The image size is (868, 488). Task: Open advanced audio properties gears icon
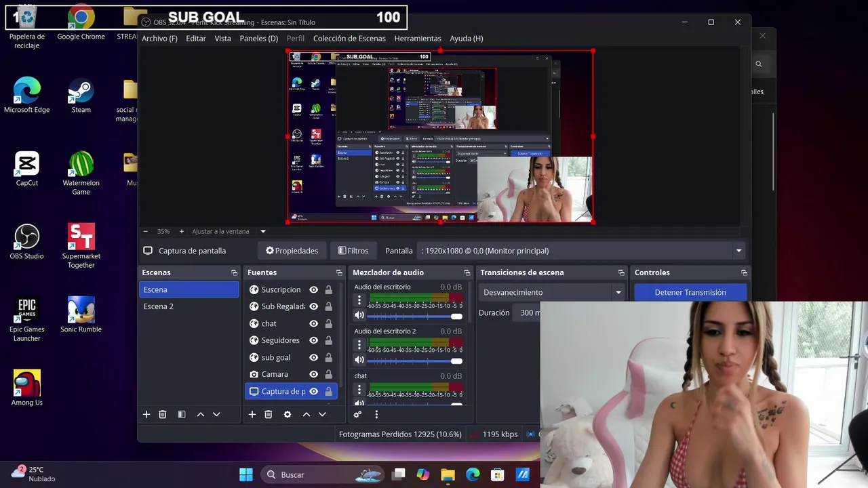(x=358, y=414)
